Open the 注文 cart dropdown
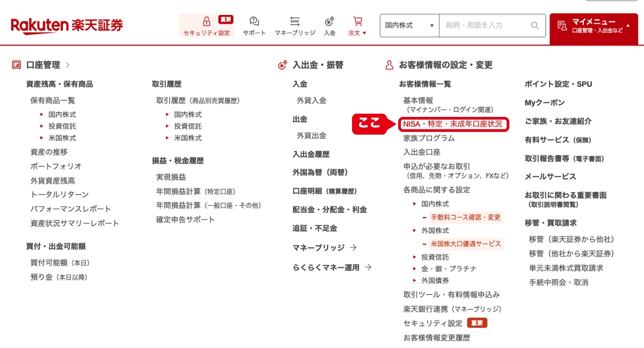The width and height of the screenshot is (644, 348). click(x=357, y=26)
